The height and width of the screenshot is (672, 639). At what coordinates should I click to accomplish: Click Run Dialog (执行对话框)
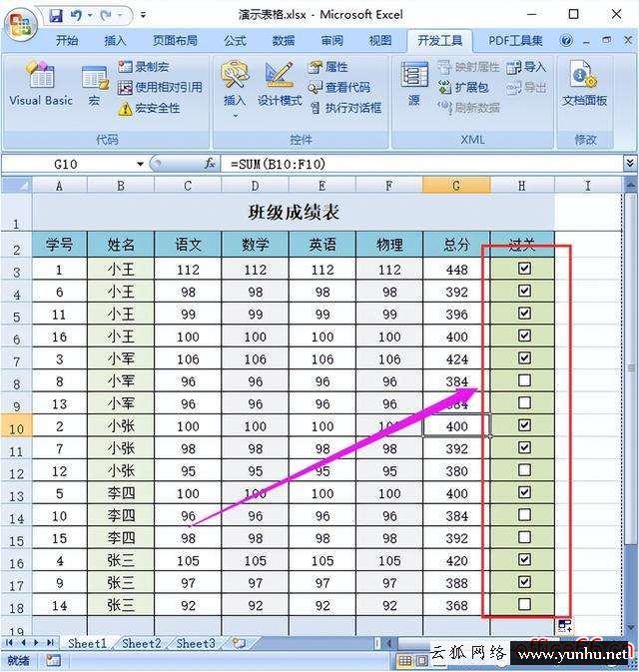click(345, 108)
